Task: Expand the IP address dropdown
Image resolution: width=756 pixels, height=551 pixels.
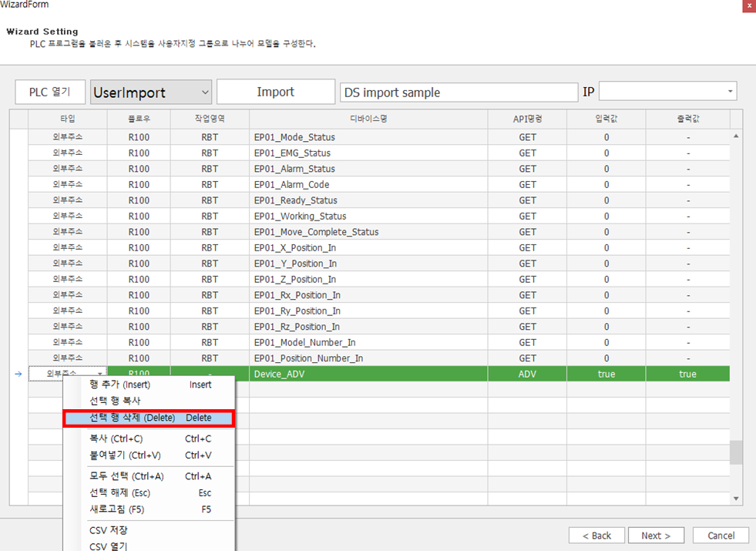Action: pyautogui.click(x=727, y=92)
